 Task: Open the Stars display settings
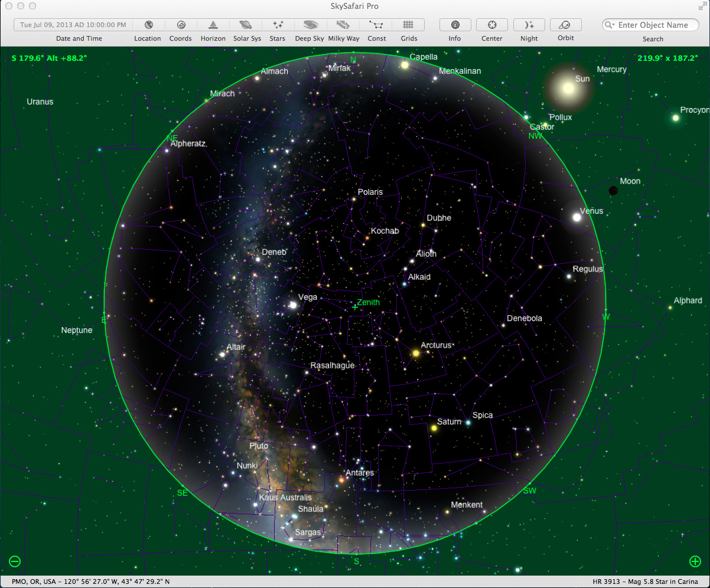277,25
